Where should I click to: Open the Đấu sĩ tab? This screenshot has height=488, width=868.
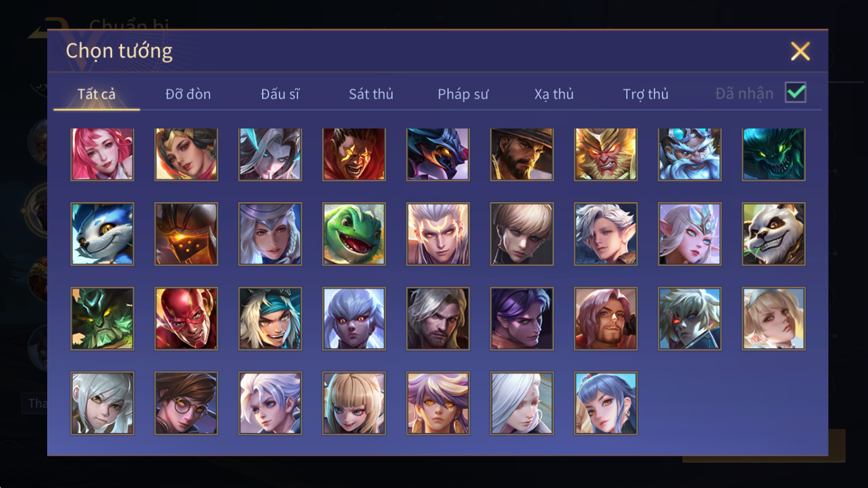coord(280,94)
